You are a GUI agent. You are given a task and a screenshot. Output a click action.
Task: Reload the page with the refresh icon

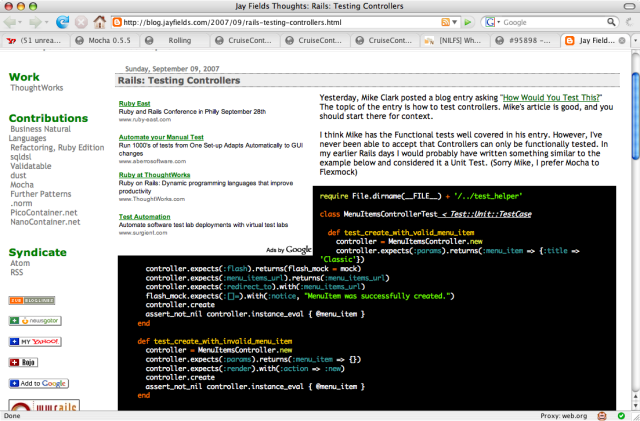coord(63,21)
